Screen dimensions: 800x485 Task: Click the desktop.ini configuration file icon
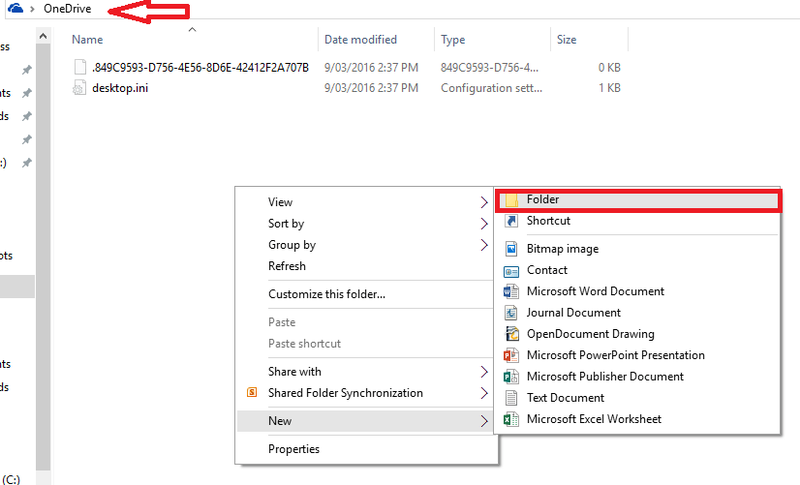point(79,88)
